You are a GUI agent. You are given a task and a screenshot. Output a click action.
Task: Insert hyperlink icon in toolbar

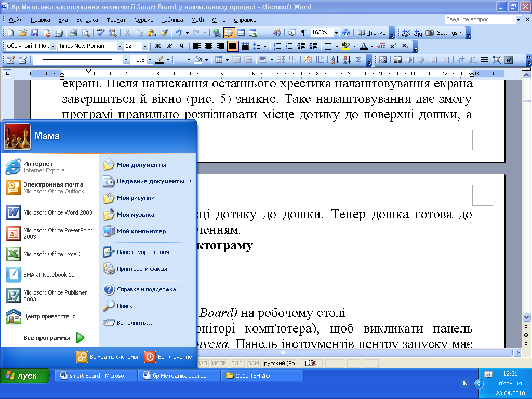pos(217,33)
